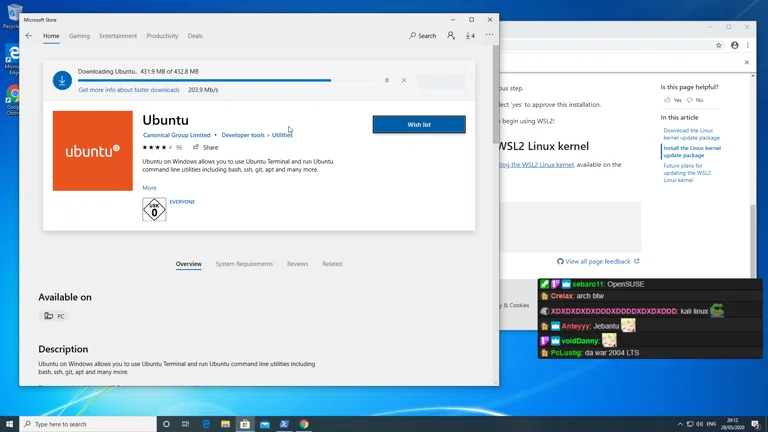Switch to the Gaming tab
The height and width of the screenshot is (432, 768).
tap(79, 36)
